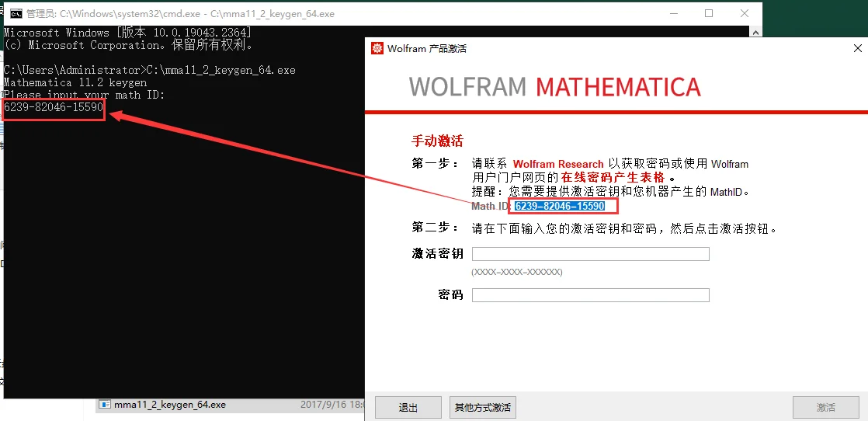868x421 pixels.
Task: Focus the 密码 input field
Action: tap(590, 295)
